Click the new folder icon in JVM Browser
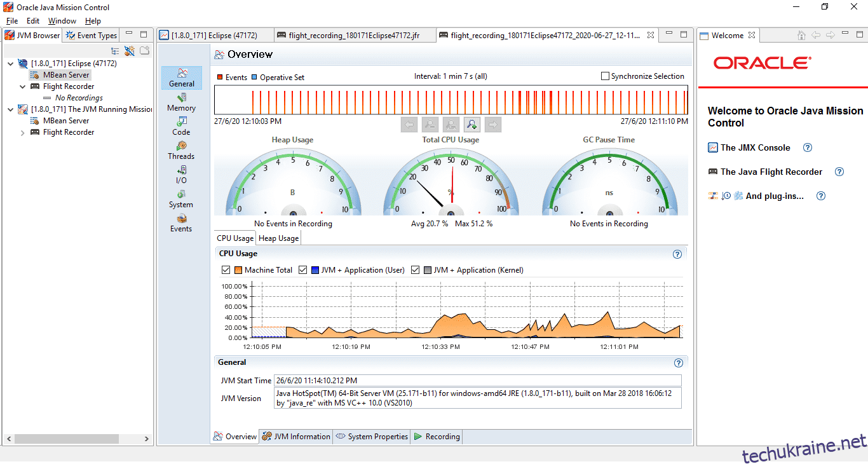 click(145, 51)
